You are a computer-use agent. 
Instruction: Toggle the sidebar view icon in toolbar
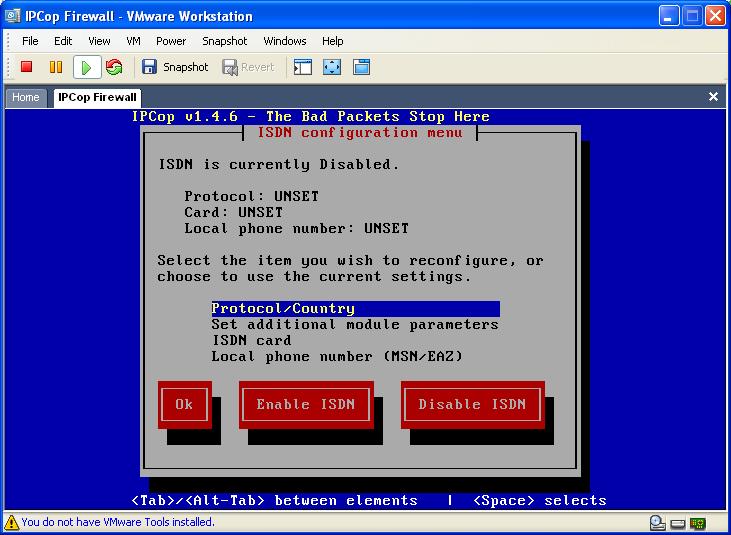(x=303, y=67)
